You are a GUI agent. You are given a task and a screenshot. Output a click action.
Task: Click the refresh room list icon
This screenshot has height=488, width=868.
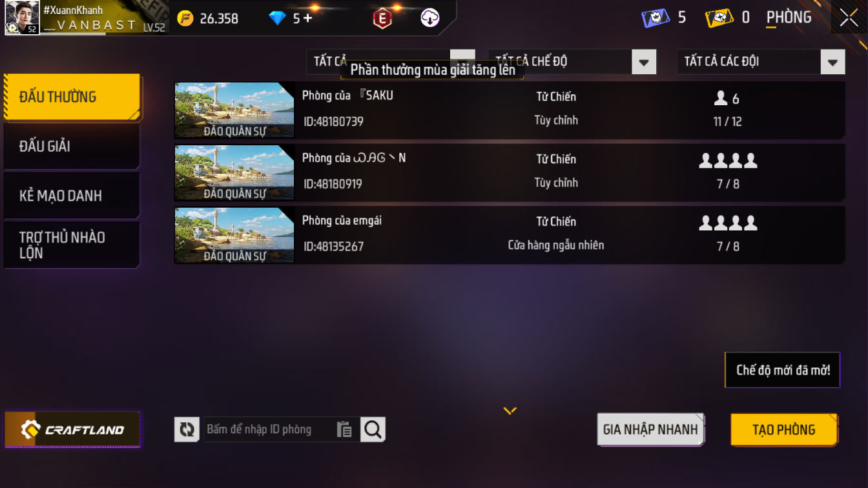coord(187,429)
